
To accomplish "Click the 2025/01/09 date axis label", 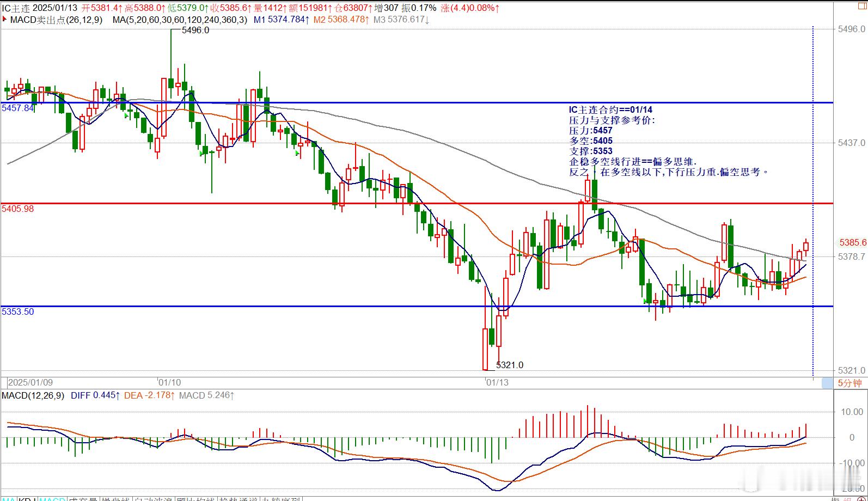I will pos(30,383).
